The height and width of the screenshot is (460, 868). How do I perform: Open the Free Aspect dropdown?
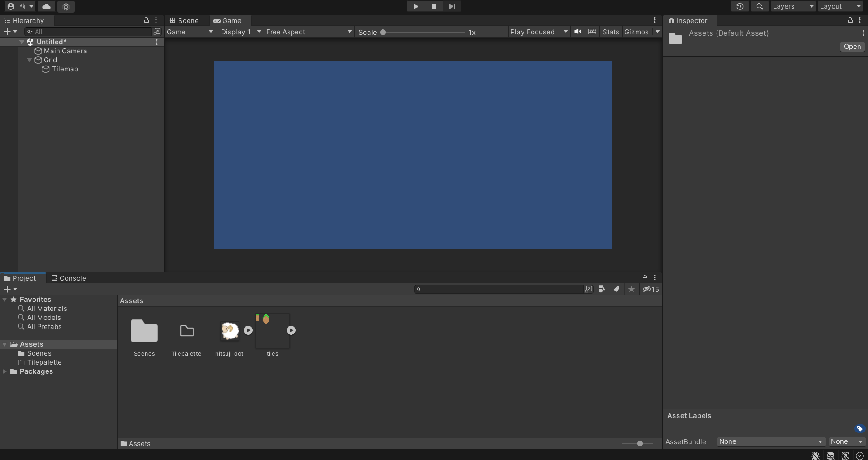point(308,32)
